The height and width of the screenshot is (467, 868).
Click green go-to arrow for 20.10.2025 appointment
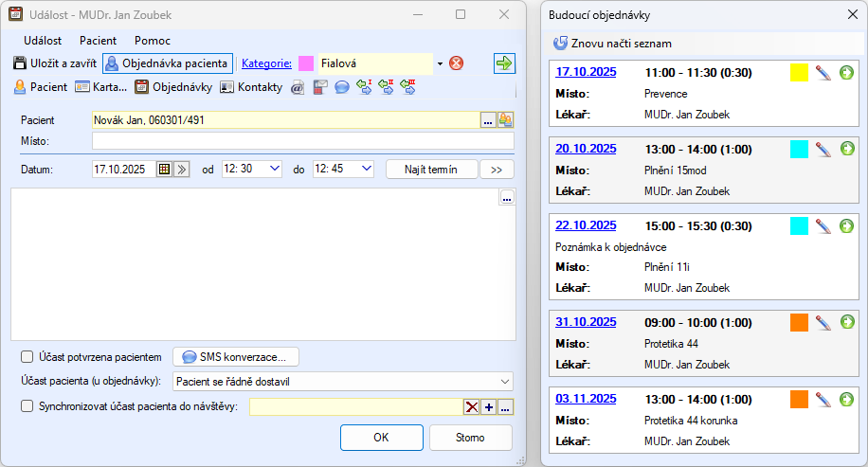[x=847, y=149]
